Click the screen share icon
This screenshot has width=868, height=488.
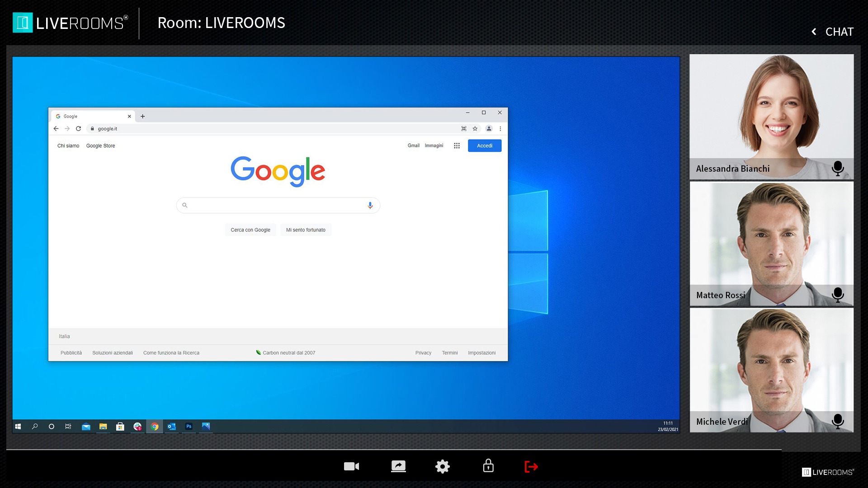(398, 466)
